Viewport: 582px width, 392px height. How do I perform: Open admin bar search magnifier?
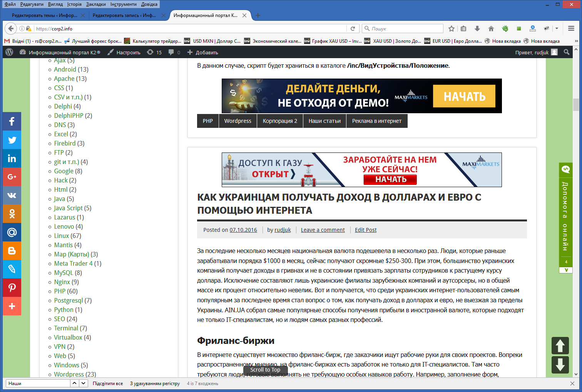tap(567, 52)
